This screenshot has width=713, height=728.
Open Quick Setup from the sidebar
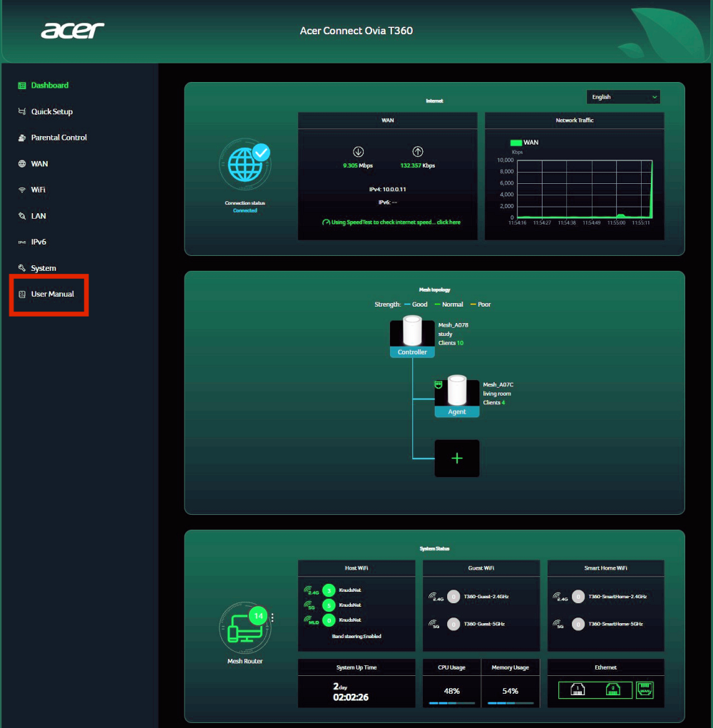tap(51, 111)
